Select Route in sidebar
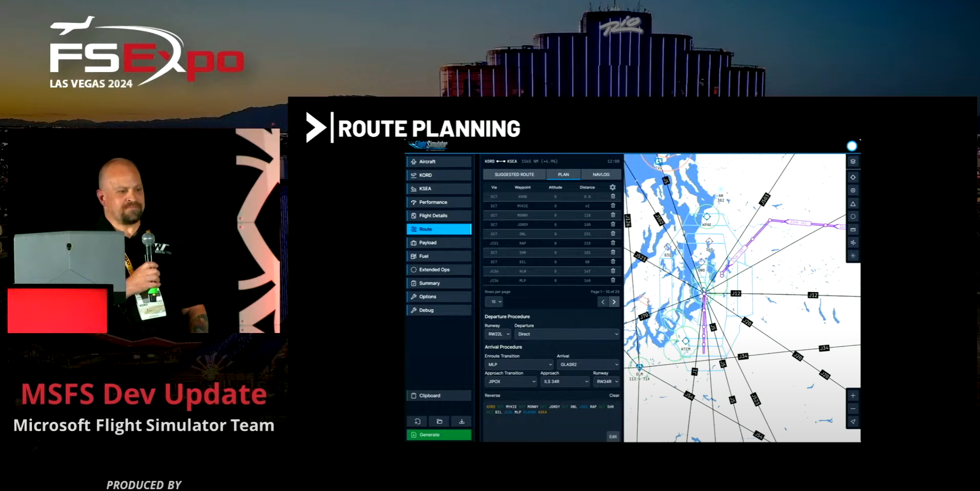980x491 pixels. (439, 229)
